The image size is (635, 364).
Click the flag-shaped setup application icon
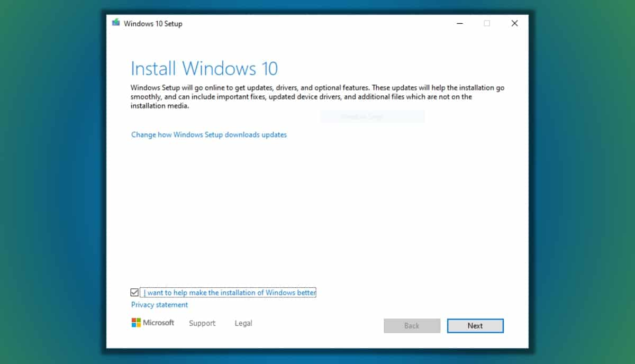pos(115,23)
